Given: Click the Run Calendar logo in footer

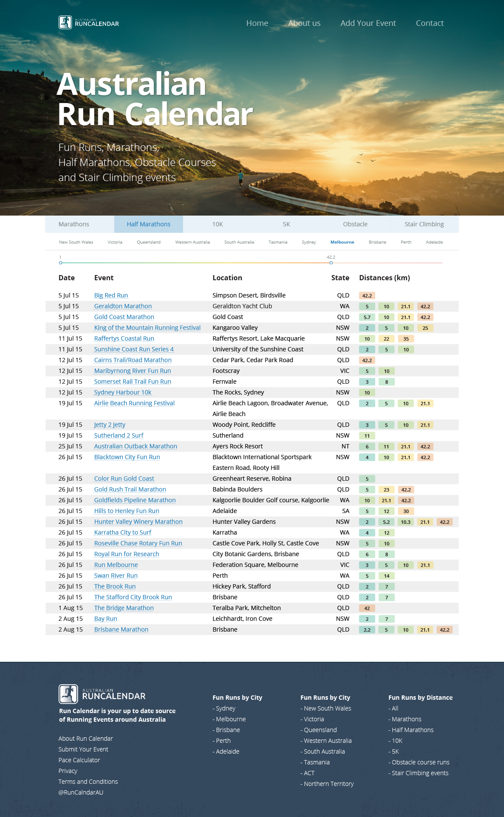Looking at the screenshot, I should (102, 694).
